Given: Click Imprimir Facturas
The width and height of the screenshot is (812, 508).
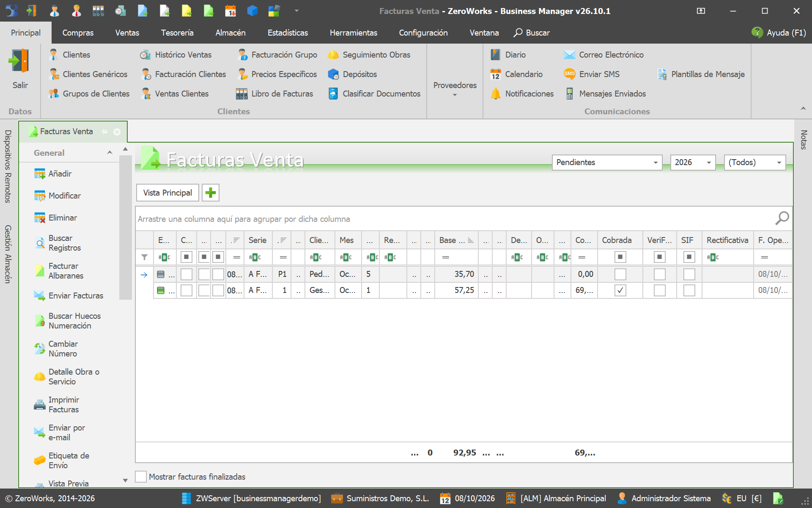Looking at the screenshot, I should 56,405.
